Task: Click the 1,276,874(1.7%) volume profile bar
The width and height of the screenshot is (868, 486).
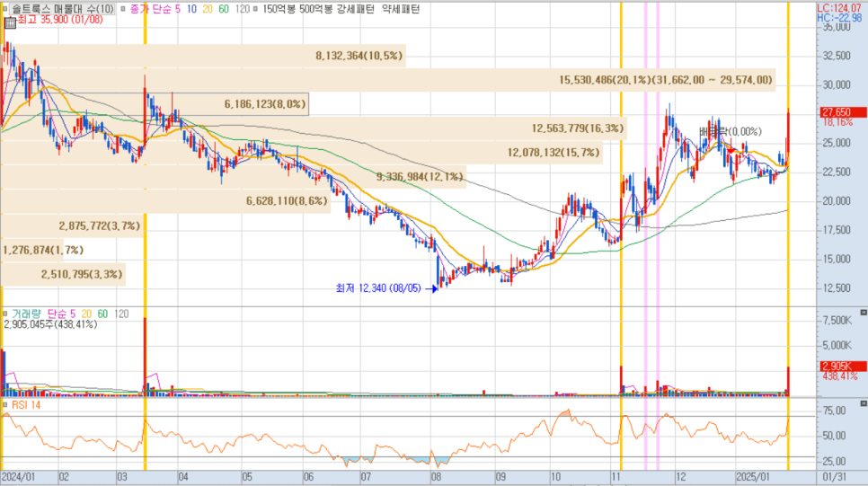Action: (x=32, y=251)
